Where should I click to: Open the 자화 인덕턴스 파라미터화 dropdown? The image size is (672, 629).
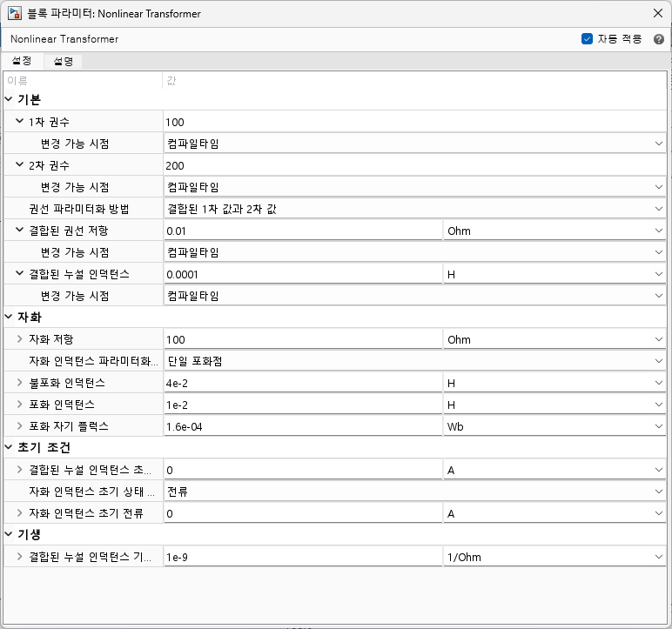pyautogui.click(x=414, y=361)
